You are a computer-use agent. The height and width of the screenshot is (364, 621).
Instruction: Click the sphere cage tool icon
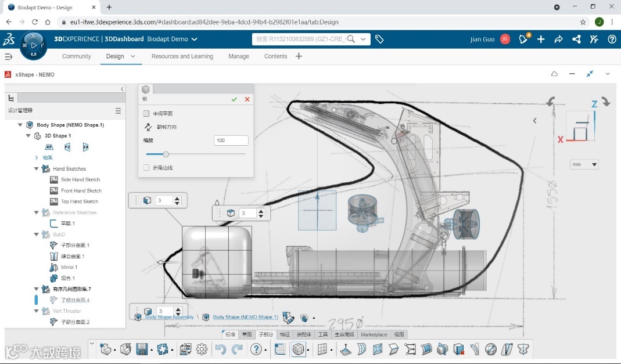point(491,349)
